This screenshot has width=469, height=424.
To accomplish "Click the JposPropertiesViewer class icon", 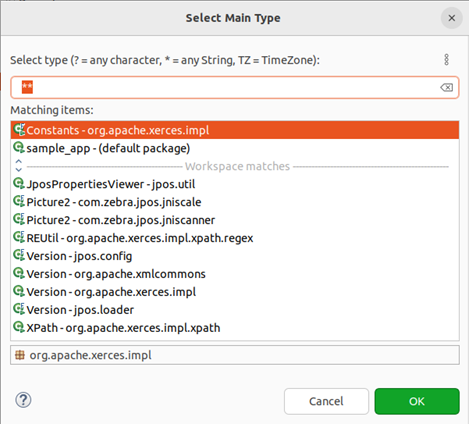I will [x=19, y=183].
